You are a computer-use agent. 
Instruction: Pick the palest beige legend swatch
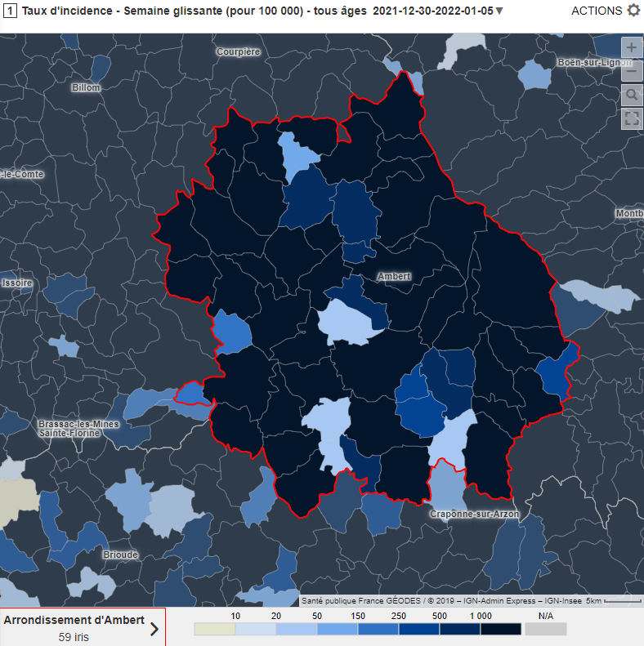tap(214, 630)
